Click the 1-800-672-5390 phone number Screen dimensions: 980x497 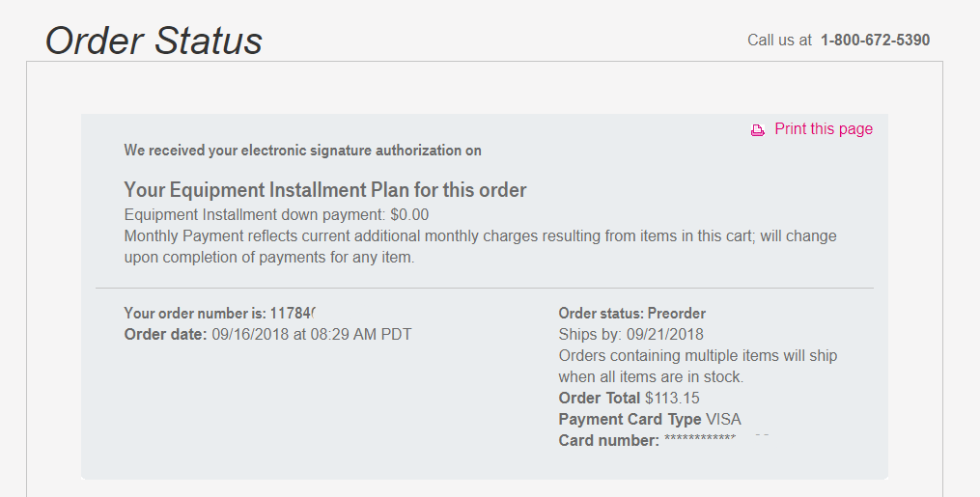(875, 41)
